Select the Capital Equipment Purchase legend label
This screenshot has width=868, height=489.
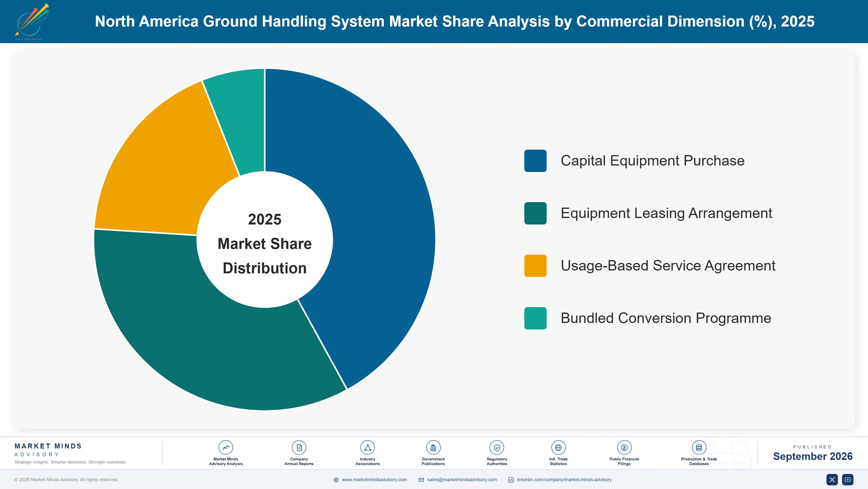(x=652, y=161)
